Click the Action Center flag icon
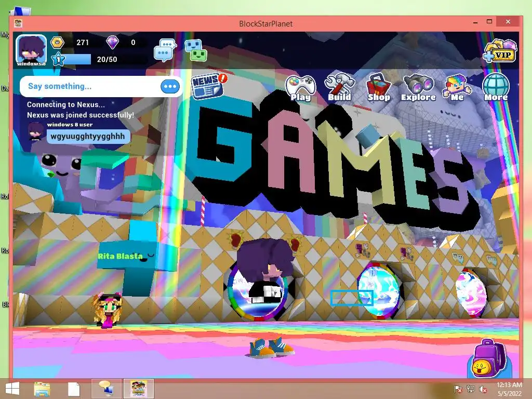Image resolution: width=532 pixels, height=399 pixels. tap(458, 389)
